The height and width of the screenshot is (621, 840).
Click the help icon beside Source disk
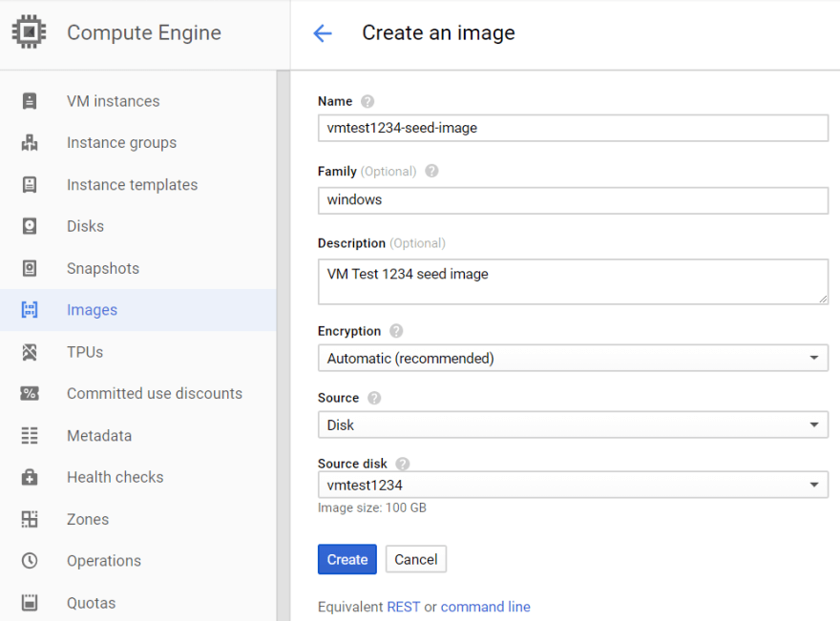(402, 464)
